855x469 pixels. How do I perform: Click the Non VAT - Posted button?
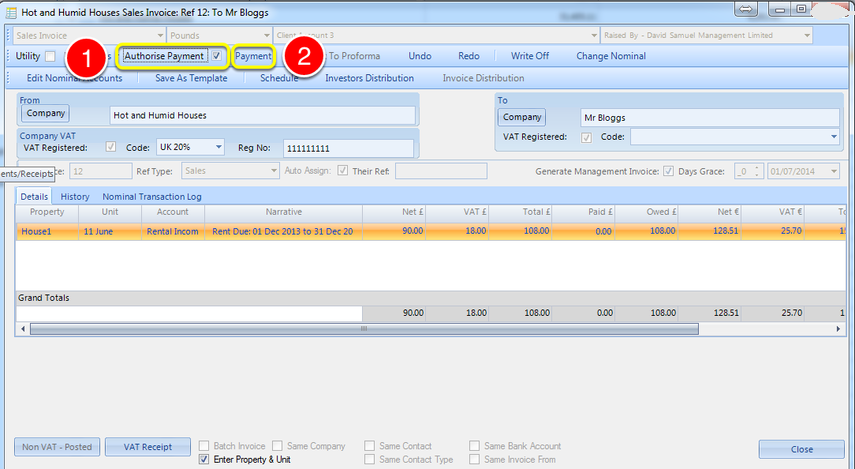(x=57, y=447)
